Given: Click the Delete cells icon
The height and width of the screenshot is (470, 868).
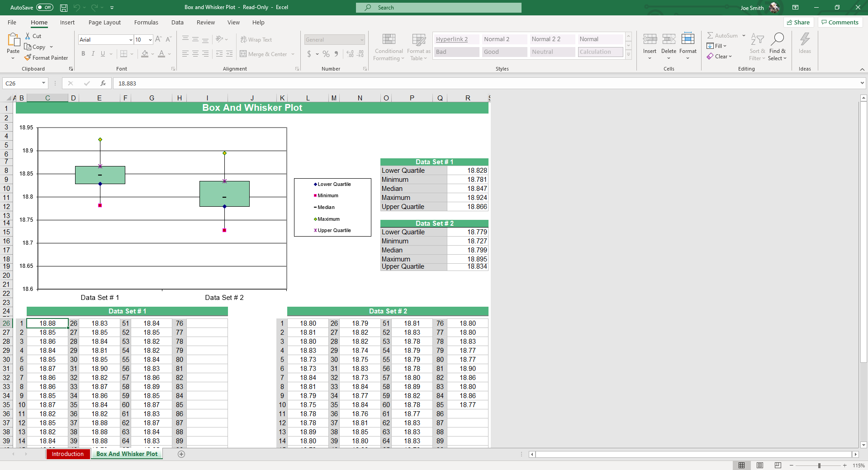Looking at the screenshot, I should pyautogui.click(x=669, y=39).
